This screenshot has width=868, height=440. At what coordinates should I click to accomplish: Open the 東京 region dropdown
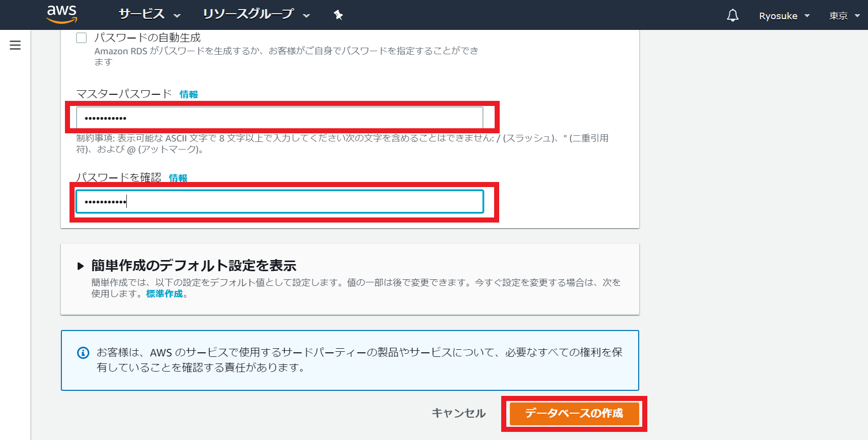pyautogui.click(x=845, y=16)
